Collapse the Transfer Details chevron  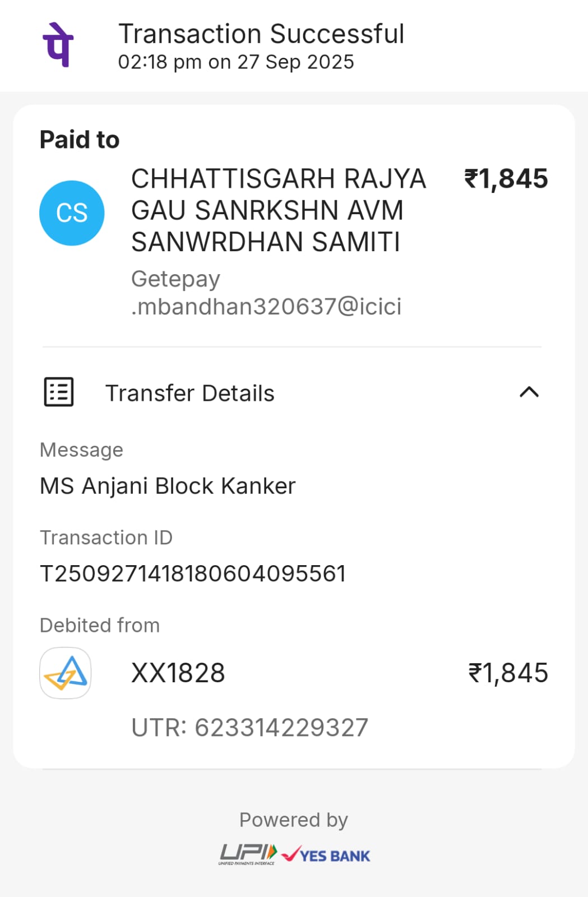529,392
